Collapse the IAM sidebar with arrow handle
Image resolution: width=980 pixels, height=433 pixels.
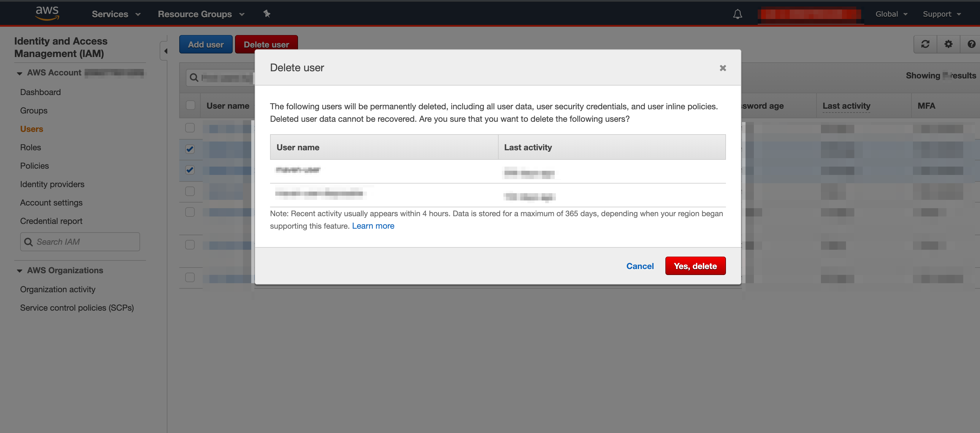click(164, 51)
